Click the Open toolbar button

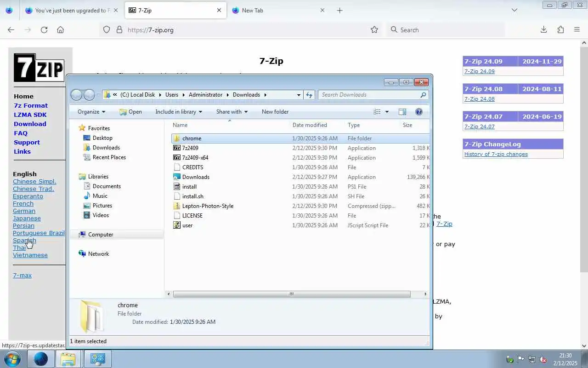coord(130,112)
